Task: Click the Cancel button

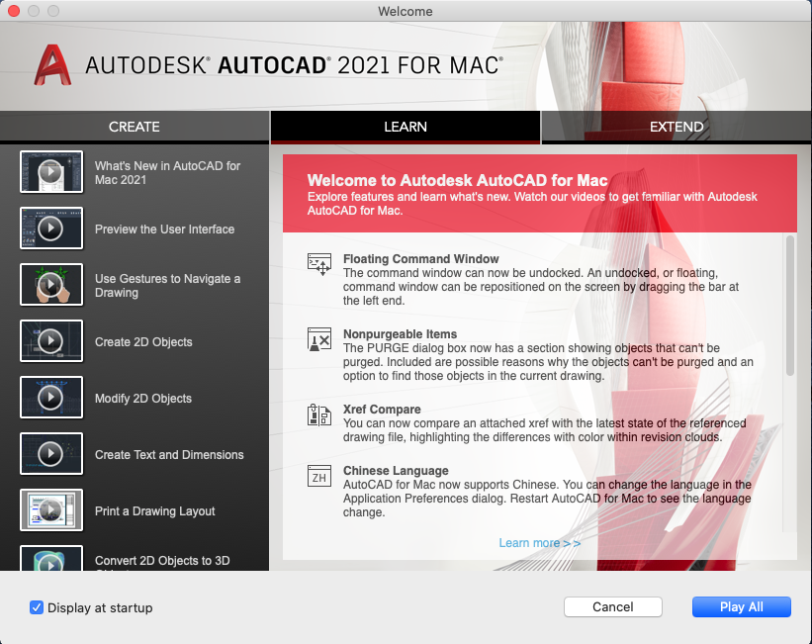Action: pos(612,607)
